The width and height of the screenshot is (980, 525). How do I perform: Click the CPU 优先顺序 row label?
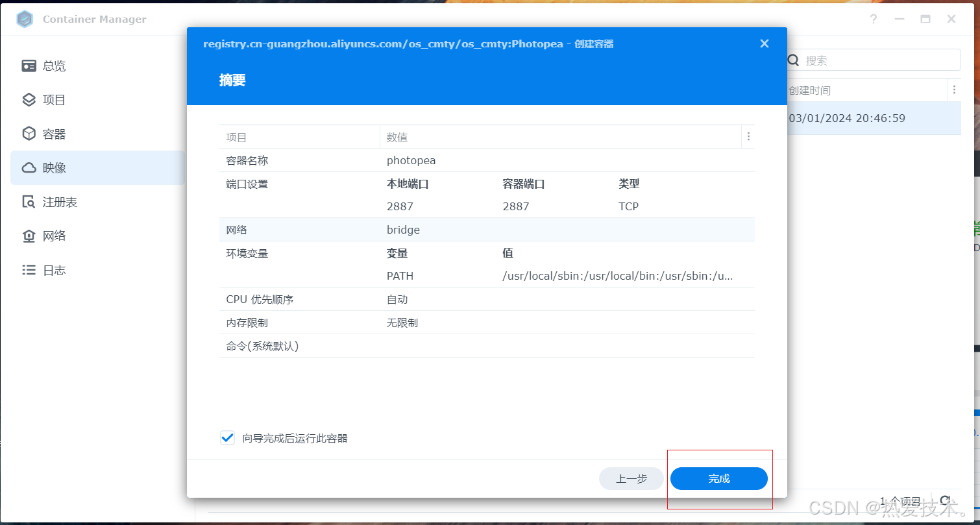[260, 299]
